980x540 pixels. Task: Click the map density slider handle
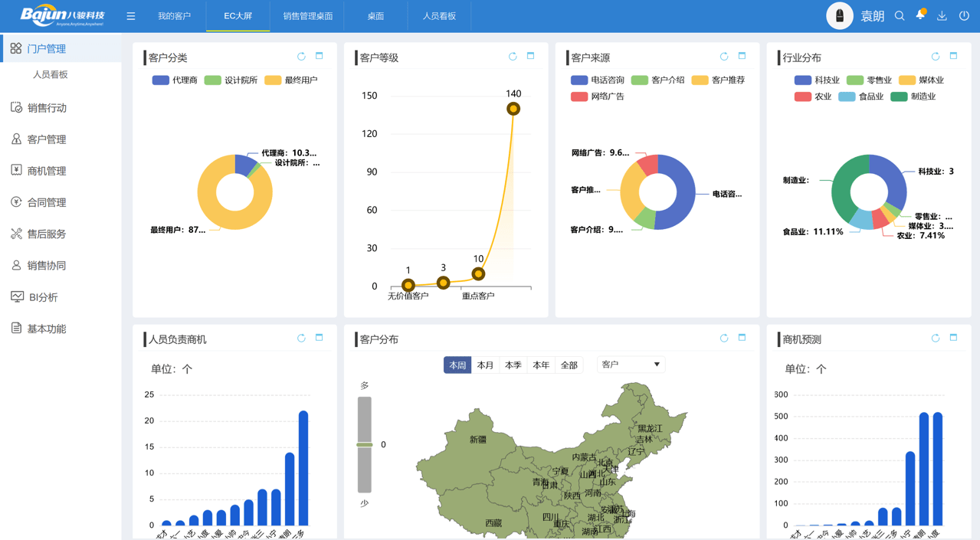pos(365,444)
